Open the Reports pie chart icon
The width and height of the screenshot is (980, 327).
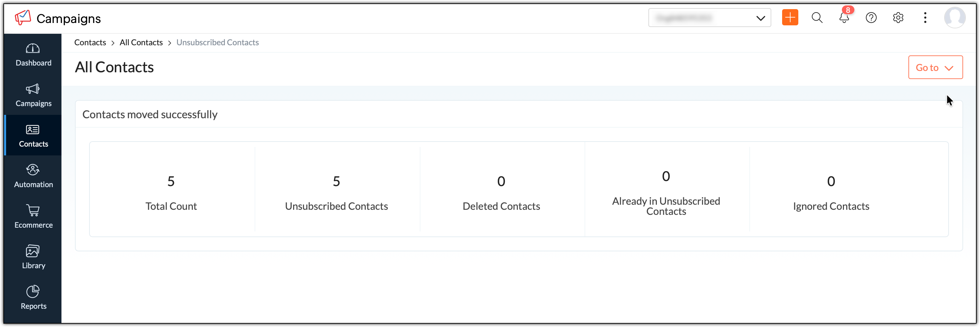(33, 297)
